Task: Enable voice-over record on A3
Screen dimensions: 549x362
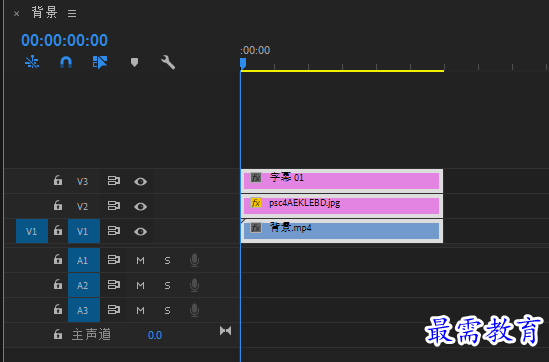Action: coord(194,310)
